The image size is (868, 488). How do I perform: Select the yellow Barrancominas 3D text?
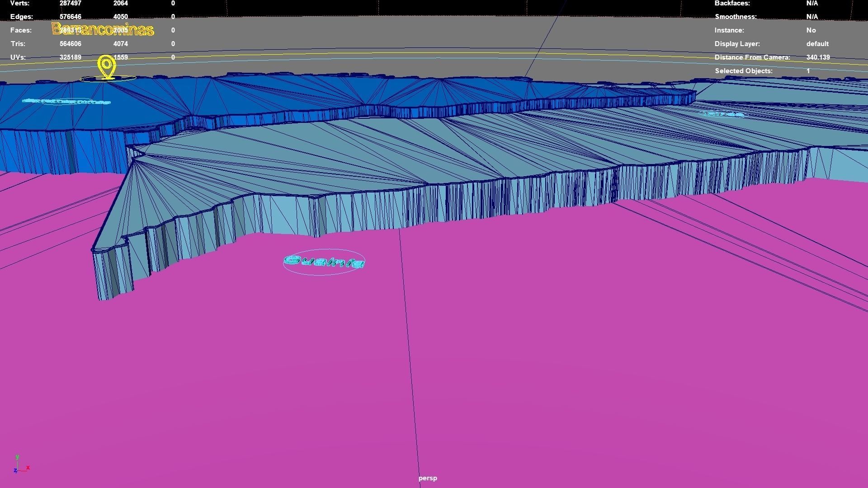pos(103,29)
